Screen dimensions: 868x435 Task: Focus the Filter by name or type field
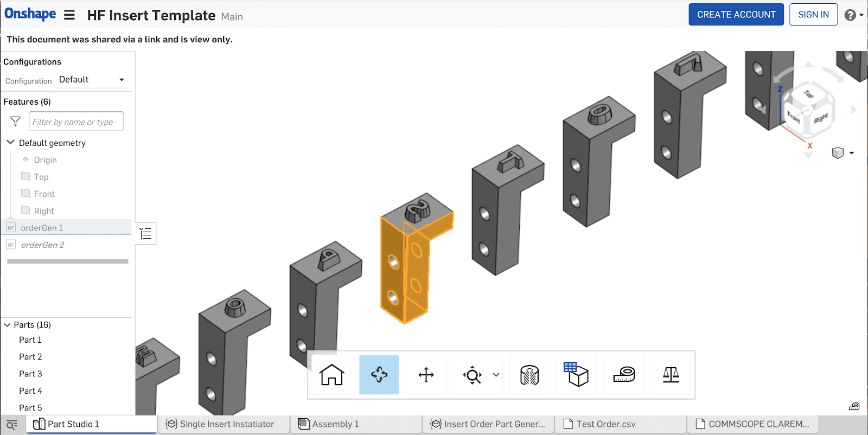(76, 121)
